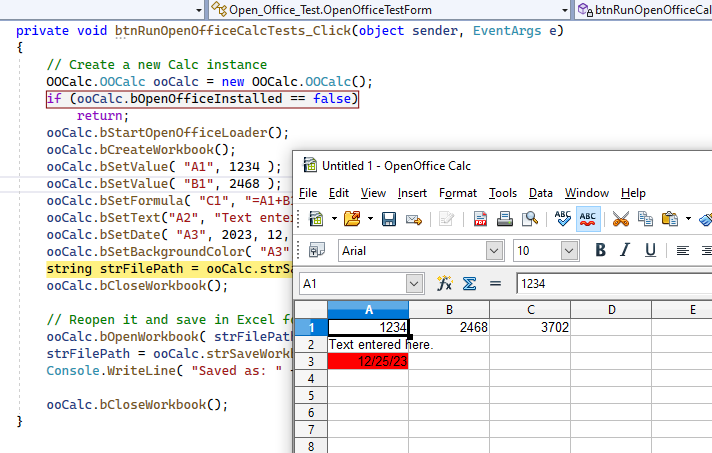Expand the Paste options dropdown arrow
The width and height of the screenshot is (712, 453).
[688, 219]
